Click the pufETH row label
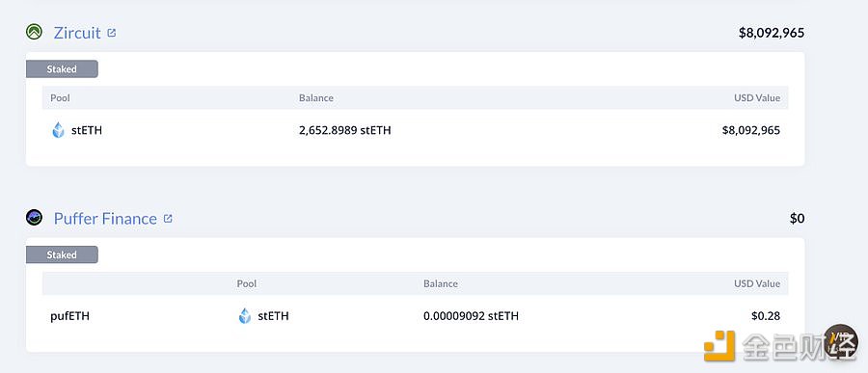The width and height of the screenshot is (868, 373). (69, 316)
